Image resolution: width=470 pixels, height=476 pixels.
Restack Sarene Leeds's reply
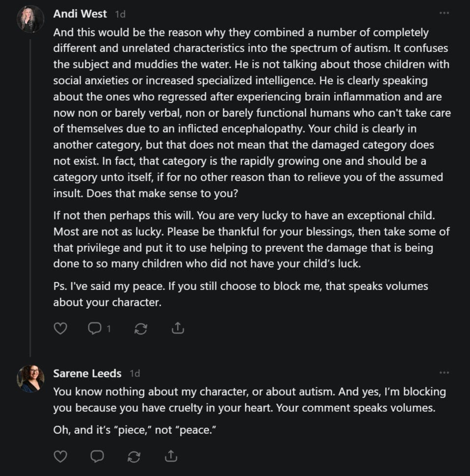(x=134, y=457)
